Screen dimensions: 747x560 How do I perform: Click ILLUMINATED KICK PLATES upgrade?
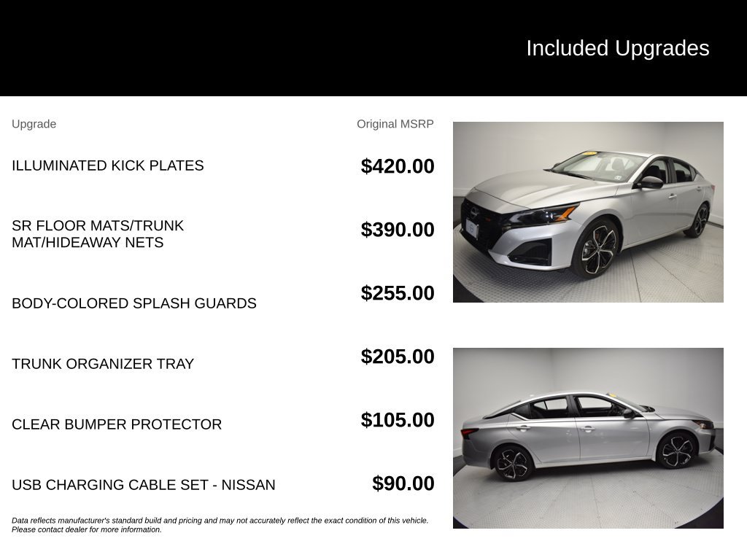pos(108,166)
